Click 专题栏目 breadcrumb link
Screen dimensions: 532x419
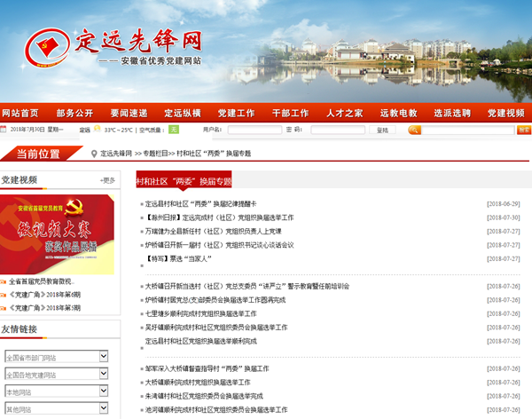point(155,154)
